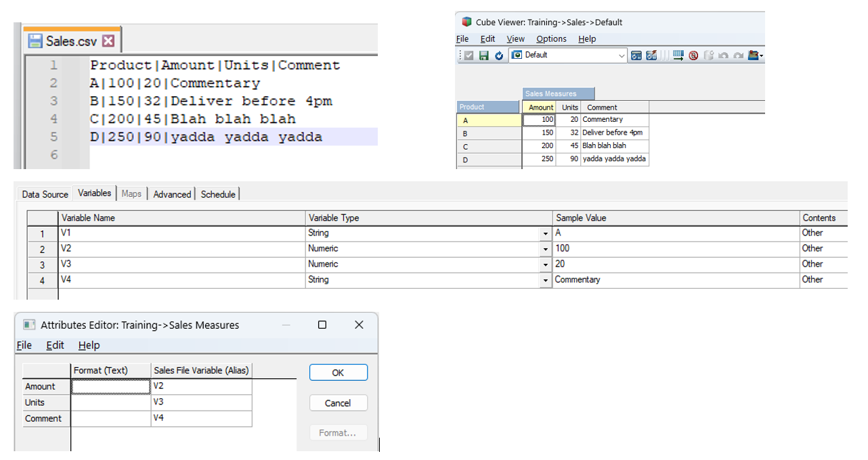Switch to the Advanced tab

pos(172,194)
